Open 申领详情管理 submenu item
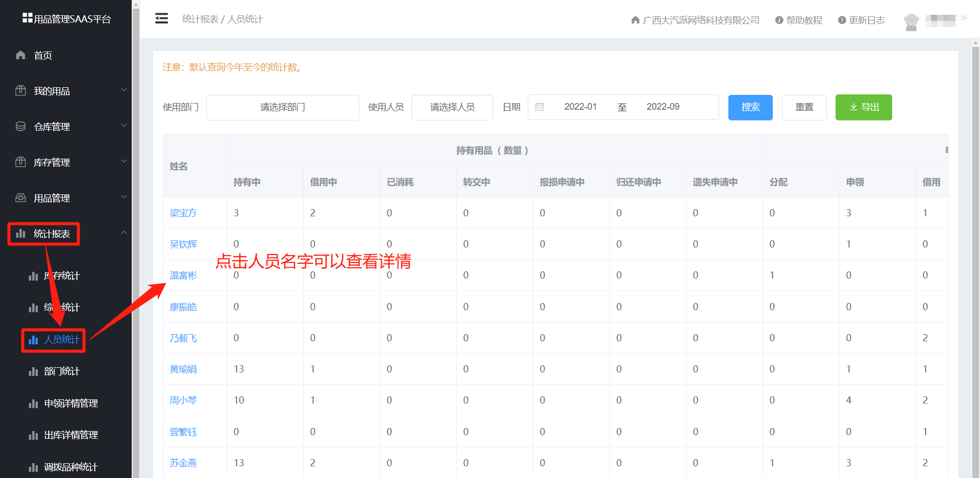 (71, 404)
